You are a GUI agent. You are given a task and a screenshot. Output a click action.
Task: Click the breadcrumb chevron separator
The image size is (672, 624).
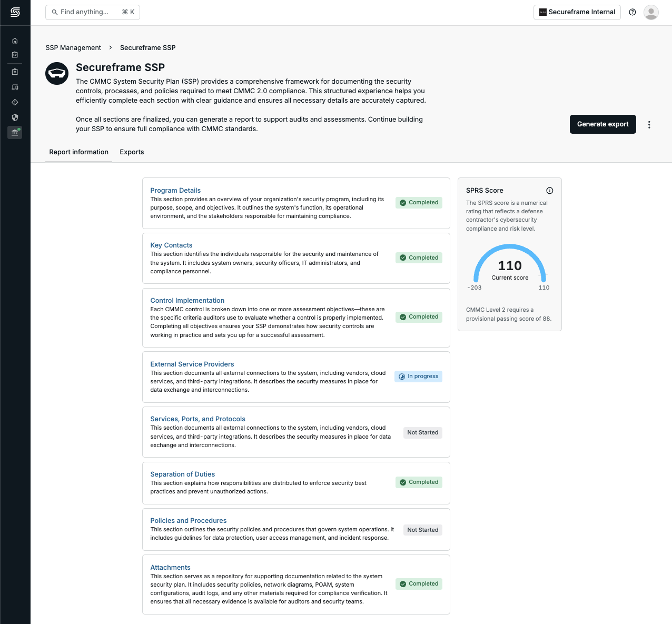tap(111, 47)
